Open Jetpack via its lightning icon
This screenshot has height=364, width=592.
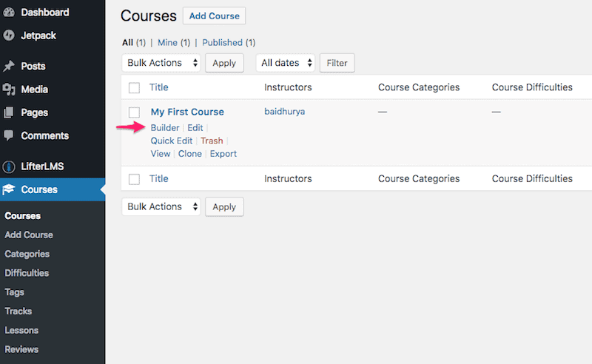tap(9, 36)
